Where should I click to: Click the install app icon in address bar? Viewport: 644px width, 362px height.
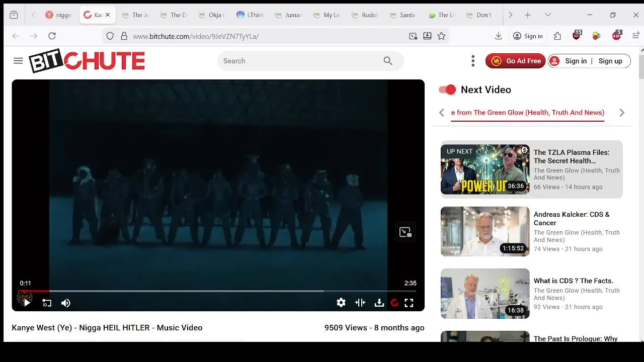pos(427,36)
